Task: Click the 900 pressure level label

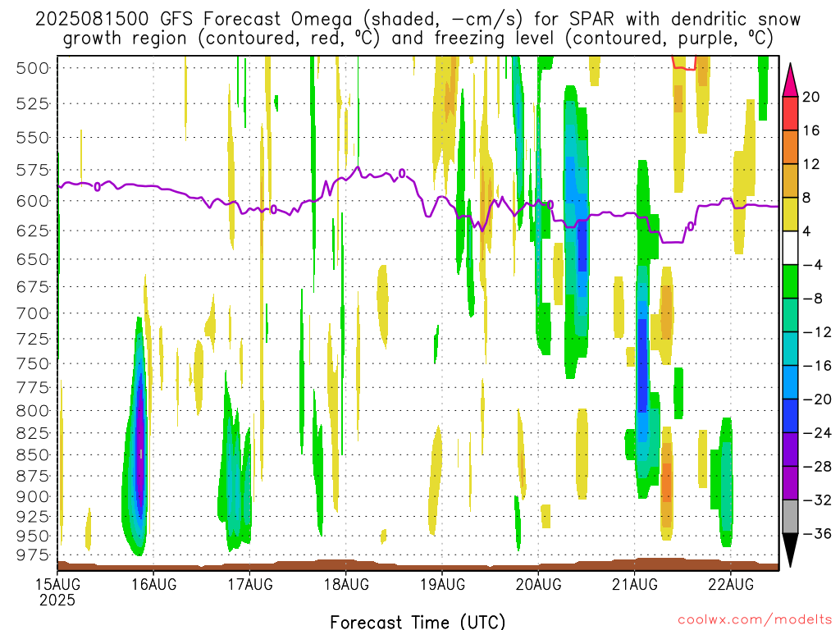Action: pyautogui.click(x=32, y=496)
